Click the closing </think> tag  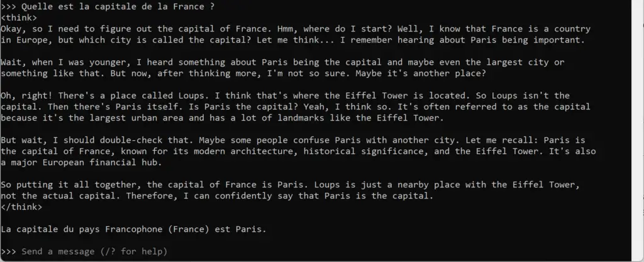[21, 207]
